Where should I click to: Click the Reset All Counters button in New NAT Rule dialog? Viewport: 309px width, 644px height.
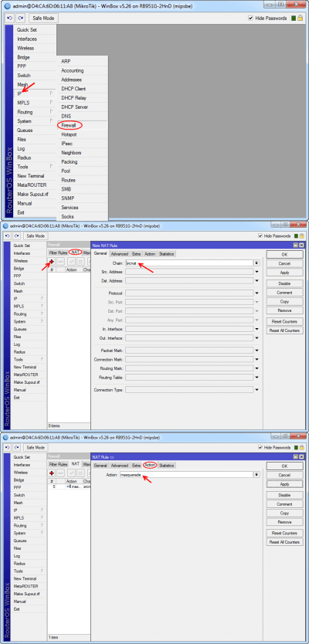tap(284, 330)
